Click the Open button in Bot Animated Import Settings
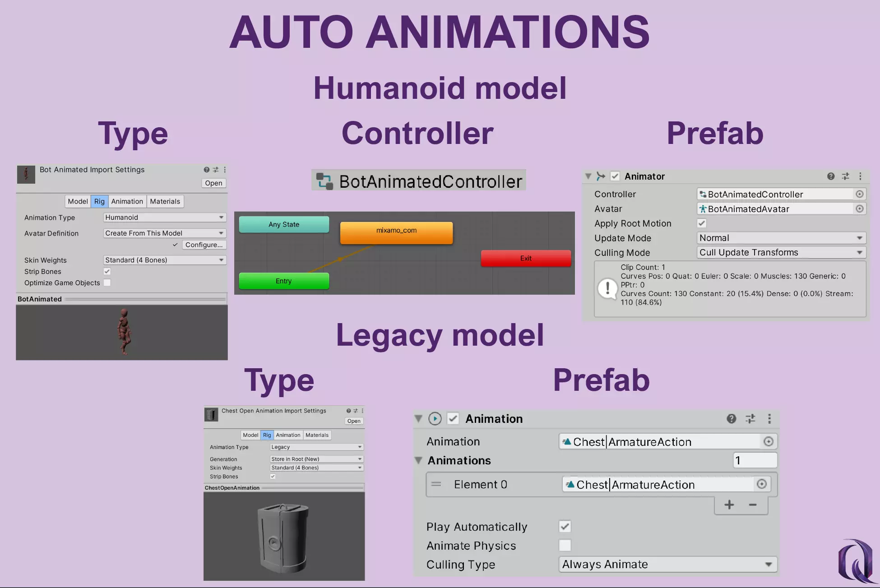 coord(213,183)
